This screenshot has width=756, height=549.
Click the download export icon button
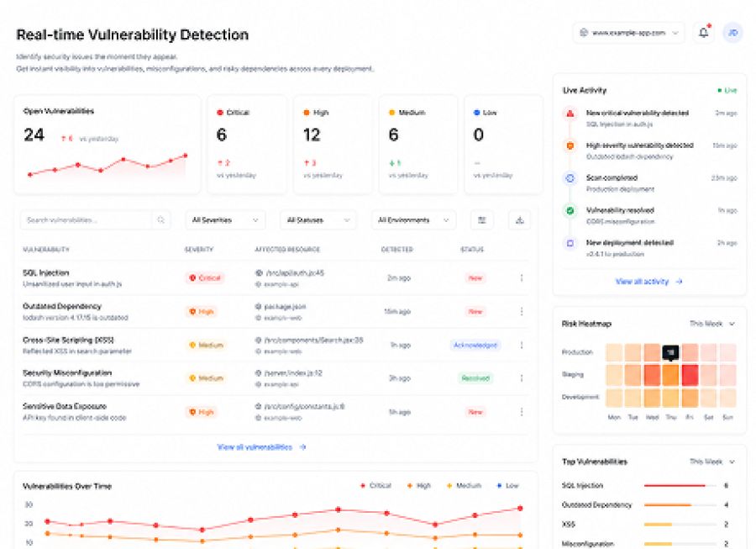[520, 220]
